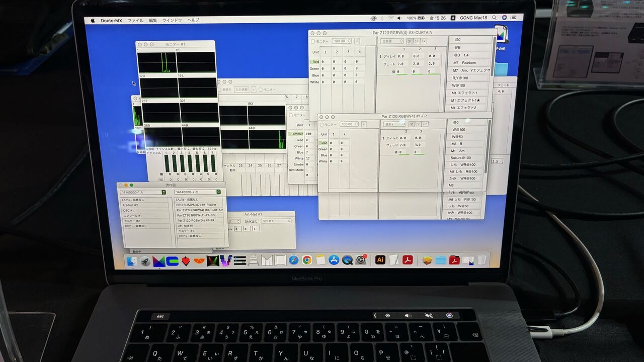Select M3 B cue in #1-FR window
644x362 pixels.
coord(466,144)
